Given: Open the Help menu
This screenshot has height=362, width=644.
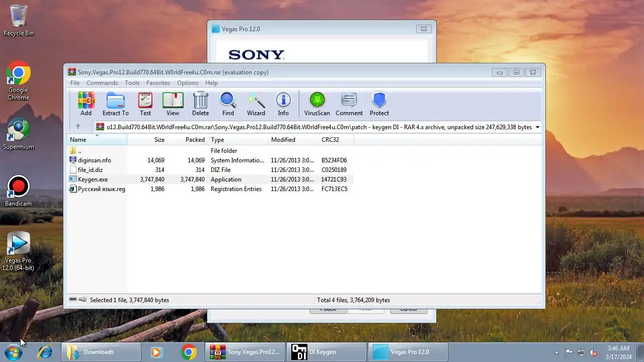Looking at the screenshot, I should [x=211, y=83].
